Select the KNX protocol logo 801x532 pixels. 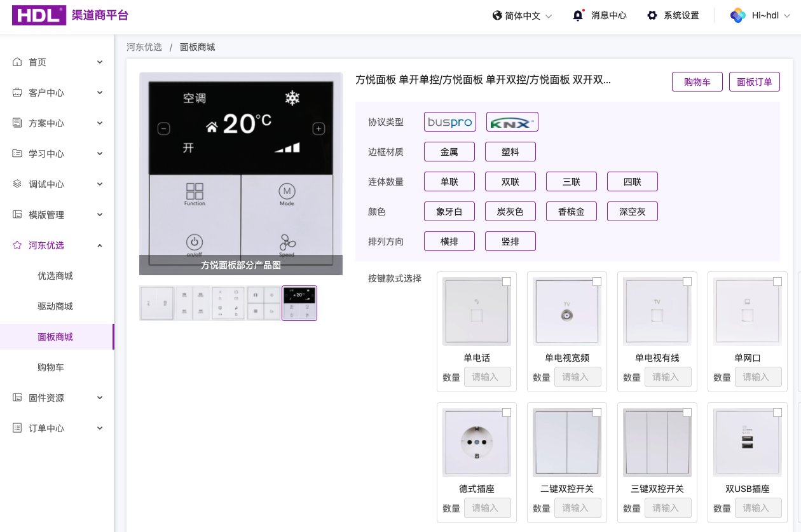[x=512, y=121]
